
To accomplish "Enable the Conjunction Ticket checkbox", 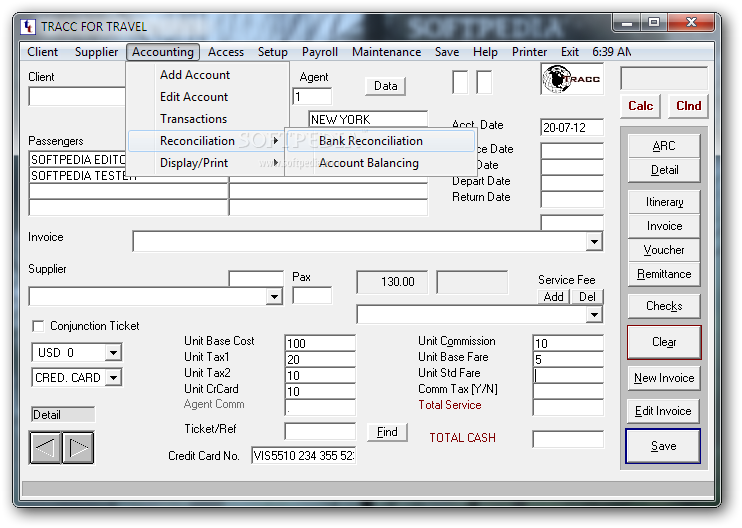I will pos(38,326).
